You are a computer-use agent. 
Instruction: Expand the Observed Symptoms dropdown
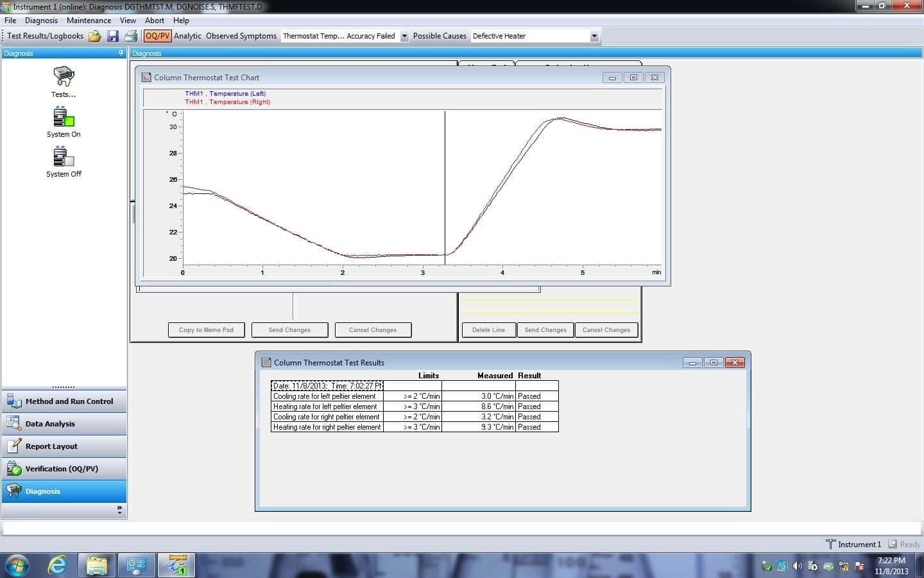(404, 36)
